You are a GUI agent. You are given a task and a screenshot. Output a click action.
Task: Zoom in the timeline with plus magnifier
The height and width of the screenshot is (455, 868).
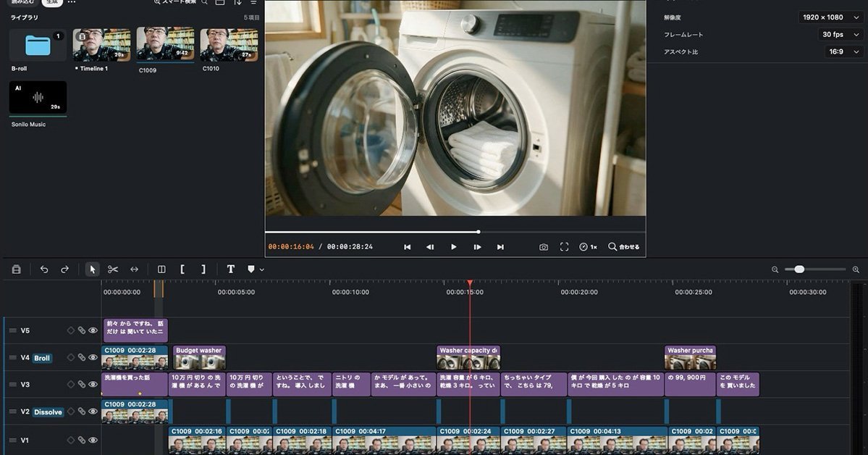(x=856, y=270)
